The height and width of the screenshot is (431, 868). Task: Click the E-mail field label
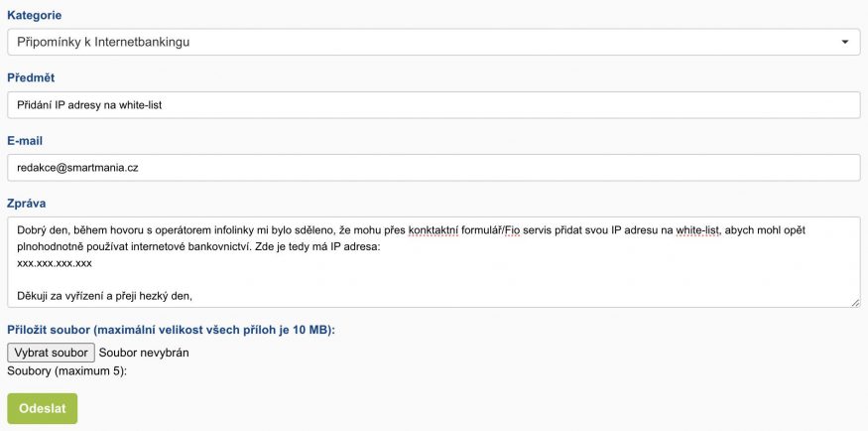point(25,140)
